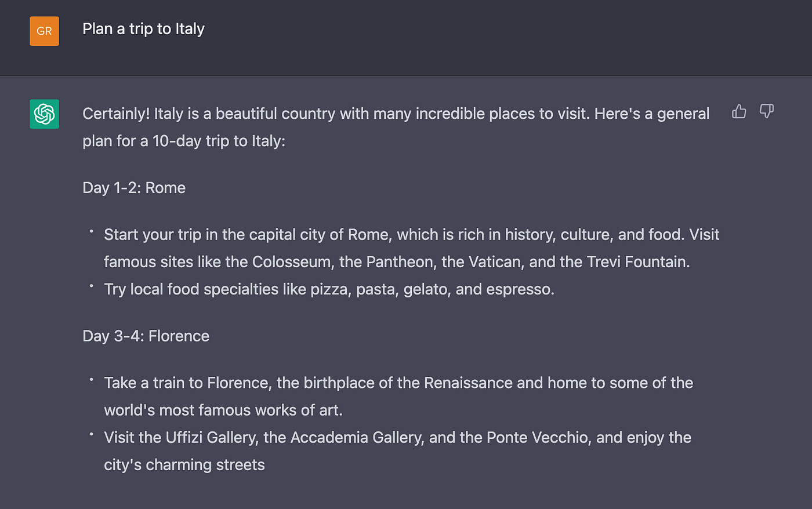Image resolution: width=812 pixels, height=509 pixels.
Task: Click the "Trevi Fountain" text
Action: tap(637, 262)
